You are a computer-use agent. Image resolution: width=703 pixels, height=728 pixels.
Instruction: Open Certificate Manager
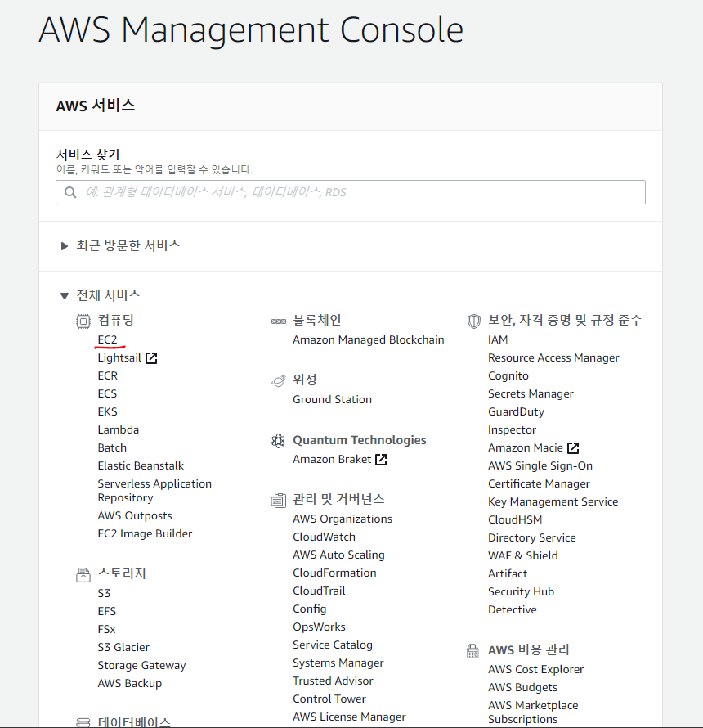point(540,484)
